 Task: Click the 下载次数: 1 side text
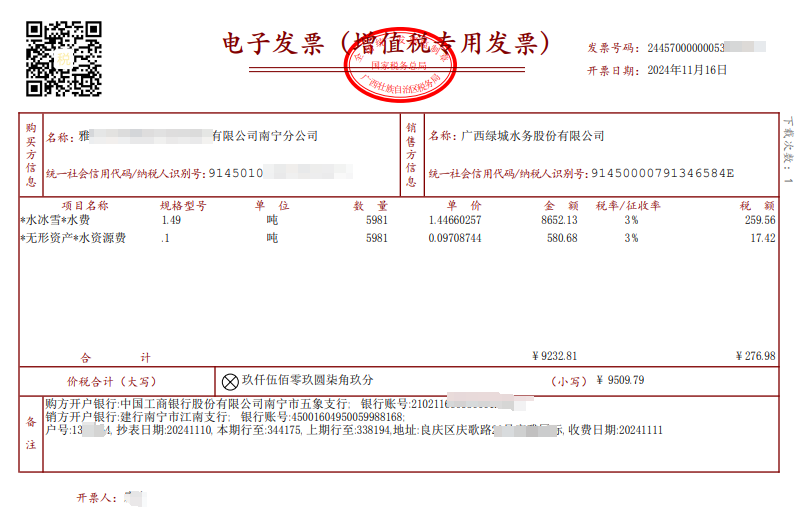pos(788,150)
